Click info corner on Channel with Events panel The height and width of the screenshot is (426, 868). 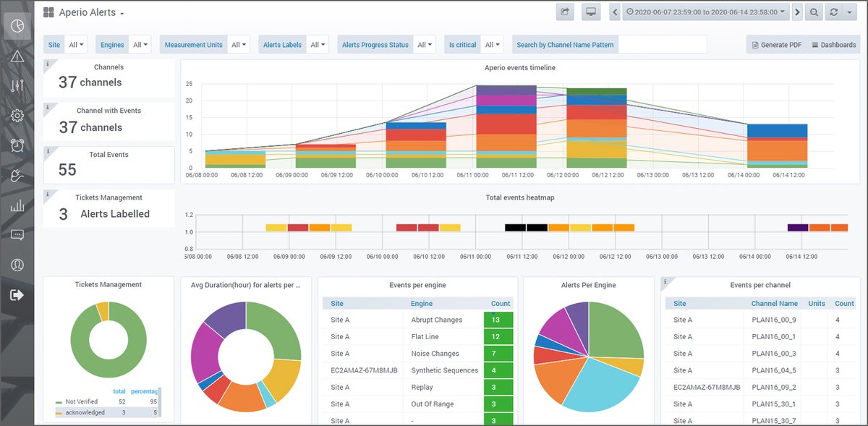coord(47,107)
